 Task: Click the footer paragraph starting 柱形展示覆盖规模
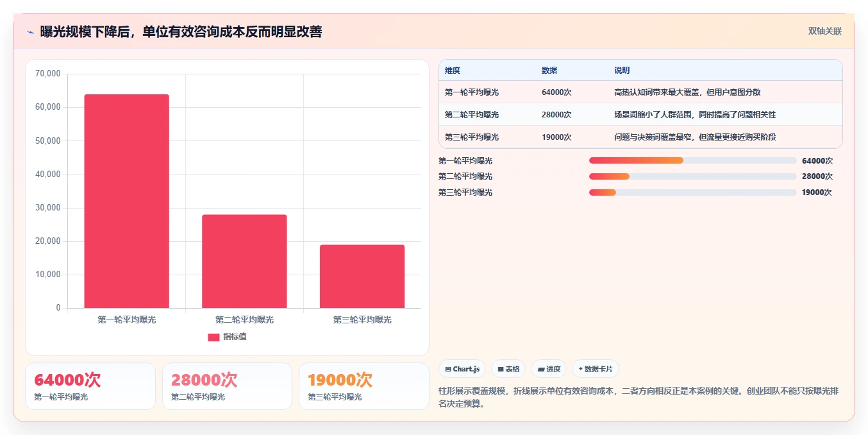pyautogui.click(x=638, y=397)
